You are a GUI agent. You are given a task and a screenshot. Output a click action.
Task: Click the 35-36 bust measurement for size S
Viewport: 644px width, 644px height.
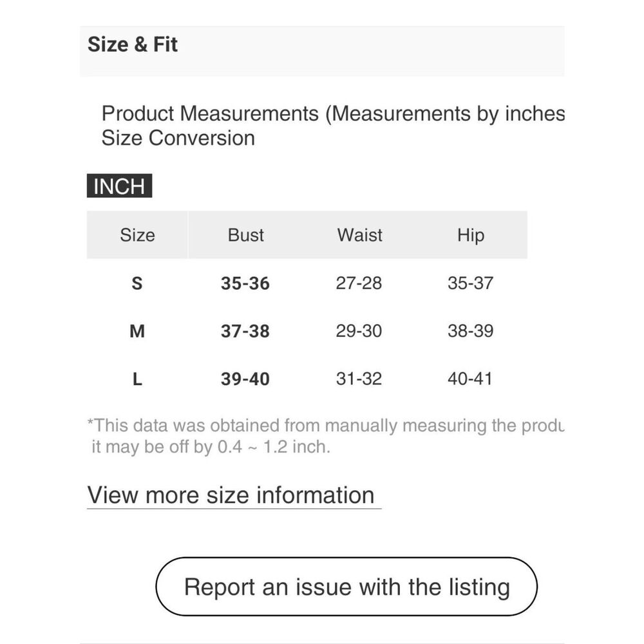(x=245, y=283)
